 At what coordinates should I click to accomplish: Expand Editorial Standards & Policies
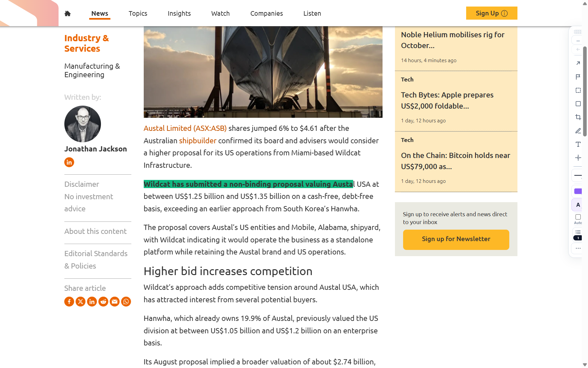[x=96, y=260]
